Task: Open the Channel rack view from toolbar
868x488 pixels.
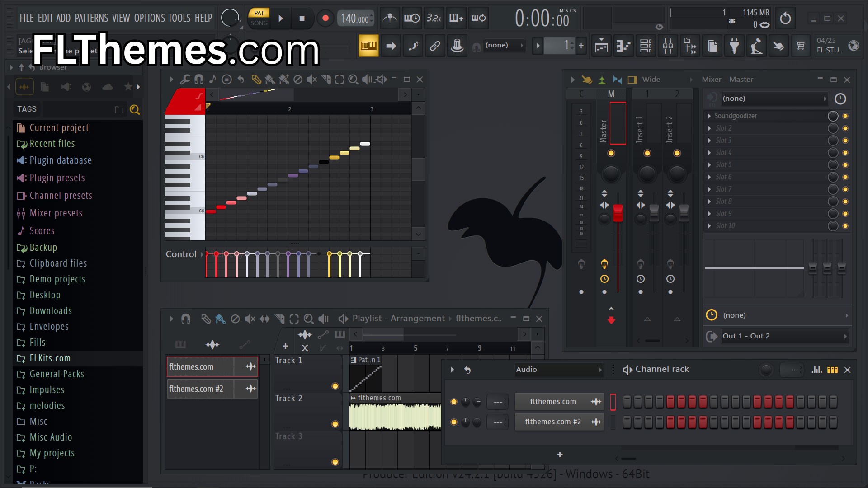Action: [x=646, y=46]
